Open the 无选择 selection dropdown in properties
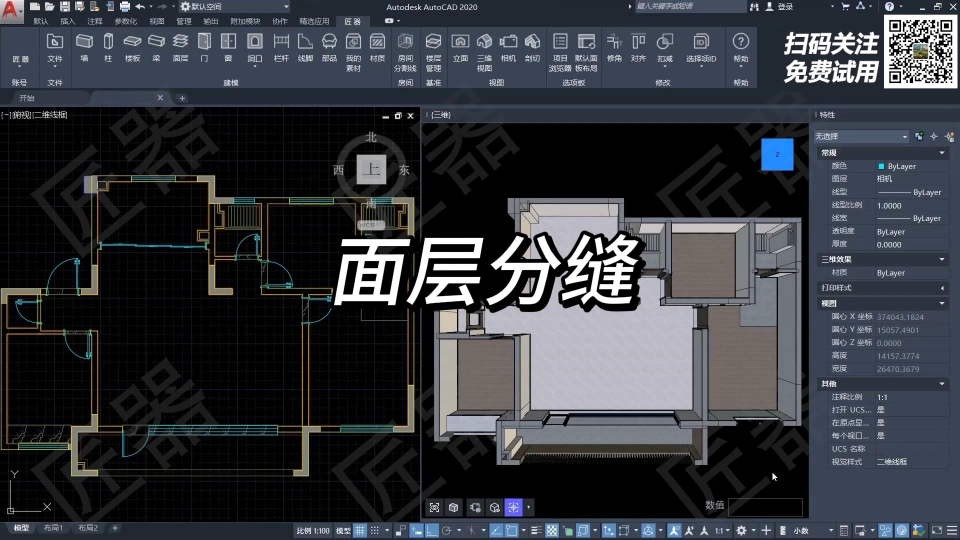The width and height of the screenshot is (960, 540). tap(861, 137)
